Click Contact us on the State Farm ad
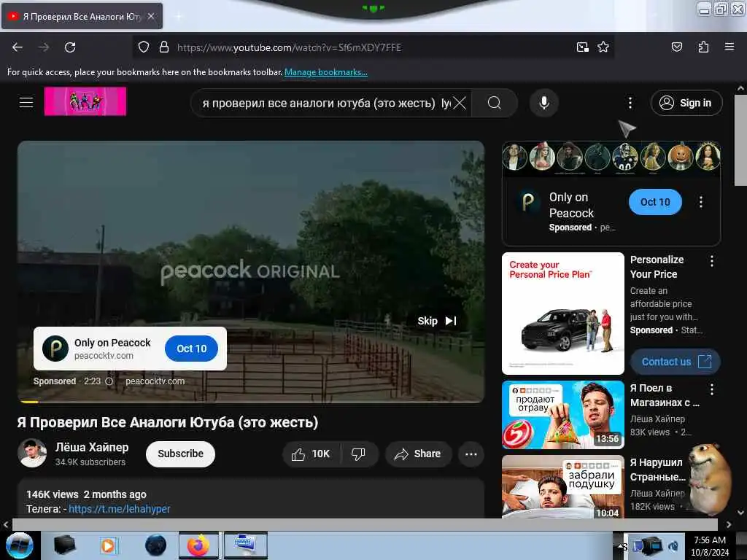This screenshot has height=560, width=747. [x=676, y=362]
